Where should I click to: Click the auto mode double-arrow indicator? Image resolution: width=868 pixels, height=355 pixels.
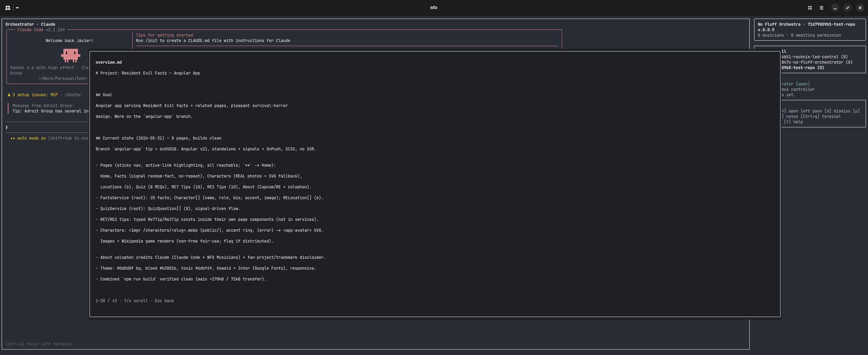click(13, 138)
